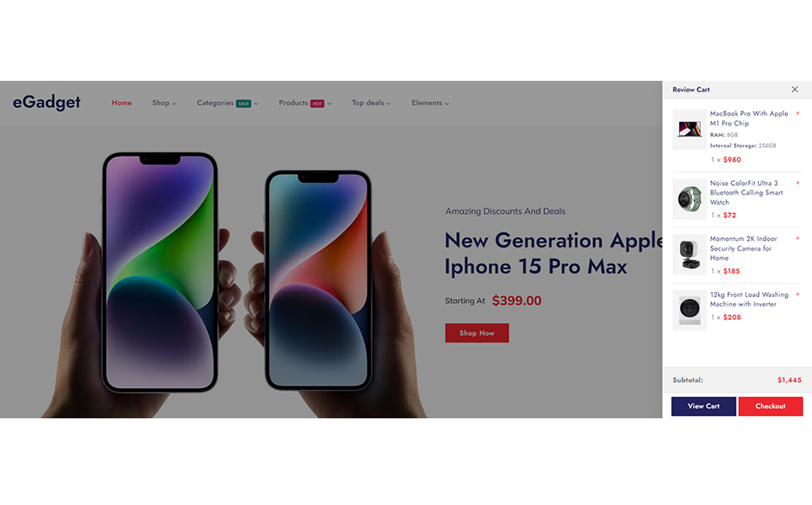The height and width of the screenshot is (505, 812).
Task: Open the MacBook Pro product thumbnail
Action: (689, 130)
